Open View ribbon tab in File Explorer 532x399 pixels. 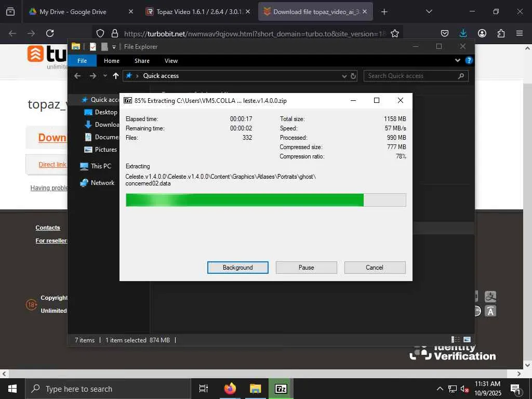point(171,61)
